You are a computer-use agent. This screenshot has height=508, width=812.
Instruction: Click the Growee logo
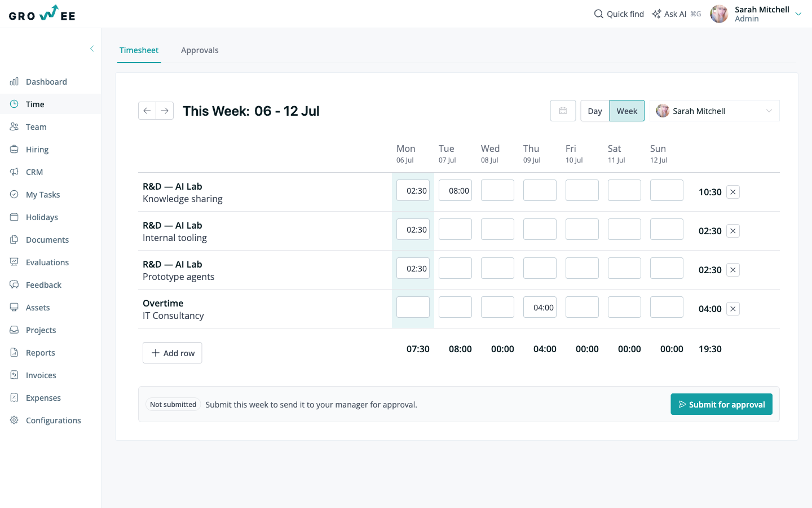coord(42,14)
